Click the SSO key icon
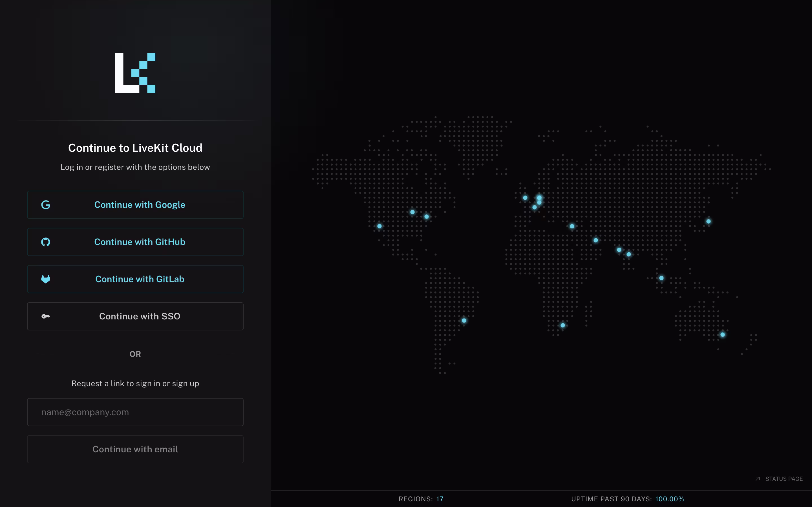This screenshot has width=812, height=507. 46,316
